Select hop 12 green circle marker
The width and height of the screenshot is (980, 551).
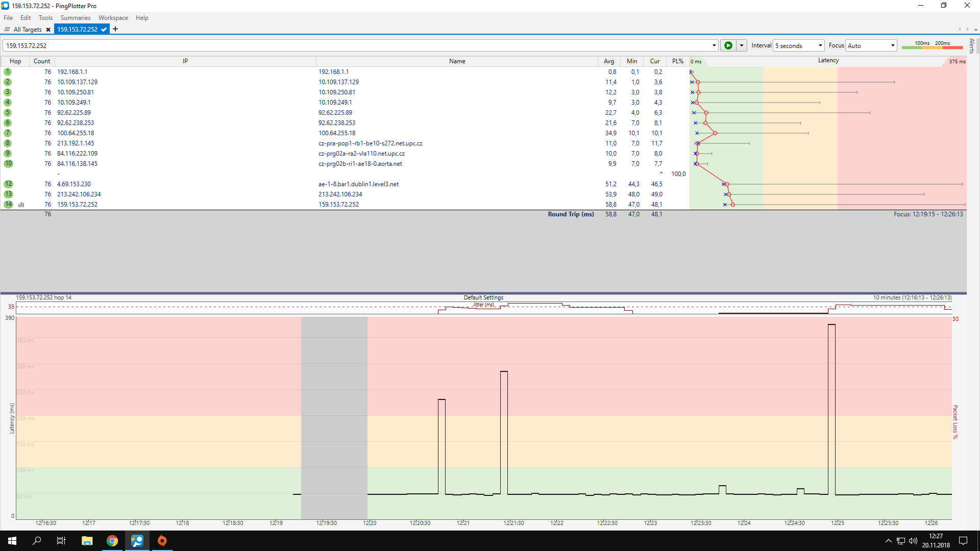[8, 184]
